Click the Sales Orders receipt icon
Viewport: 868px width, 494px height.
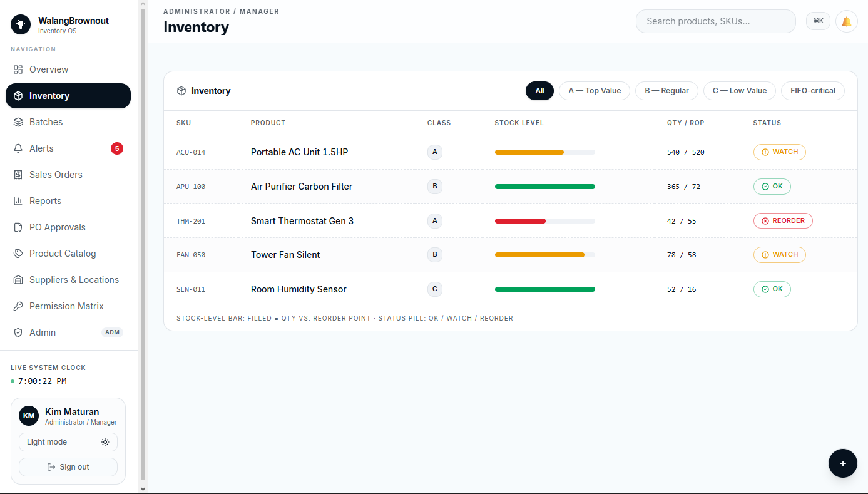coord(18,175)
